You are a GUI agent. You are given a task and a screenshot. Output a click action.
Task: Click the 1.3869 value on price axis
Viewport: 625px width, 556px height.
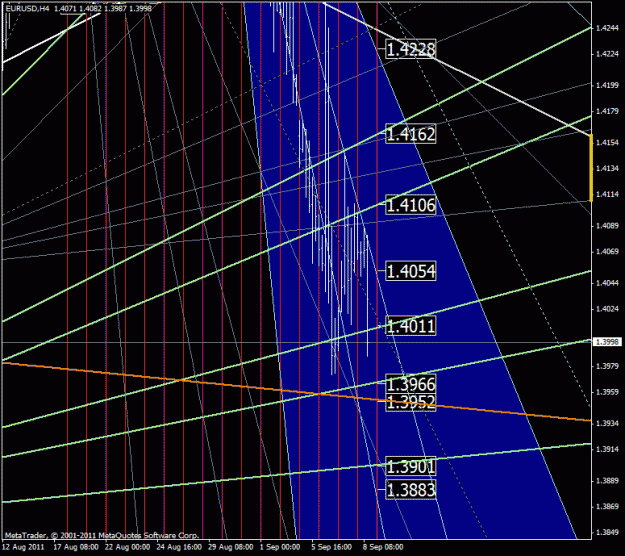pyautogui.click(x=607, y=507)
